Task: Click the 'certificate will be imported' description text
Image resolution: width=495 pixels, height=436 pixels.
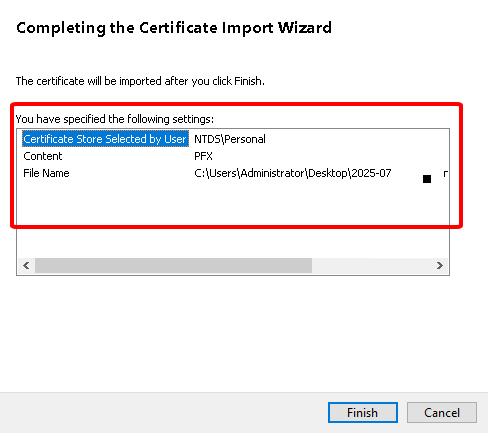Action: [x=140, y=81]
